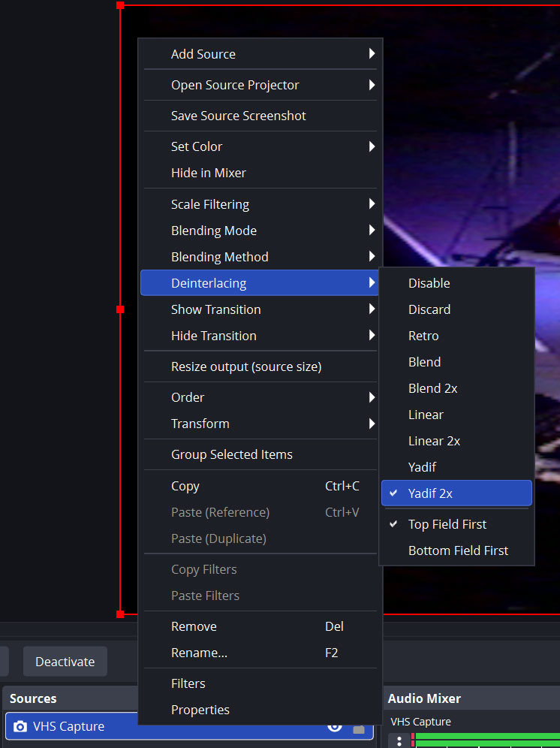
Task: Toggle visibility eye of VHS Capture source
Action: pos(335,727)
